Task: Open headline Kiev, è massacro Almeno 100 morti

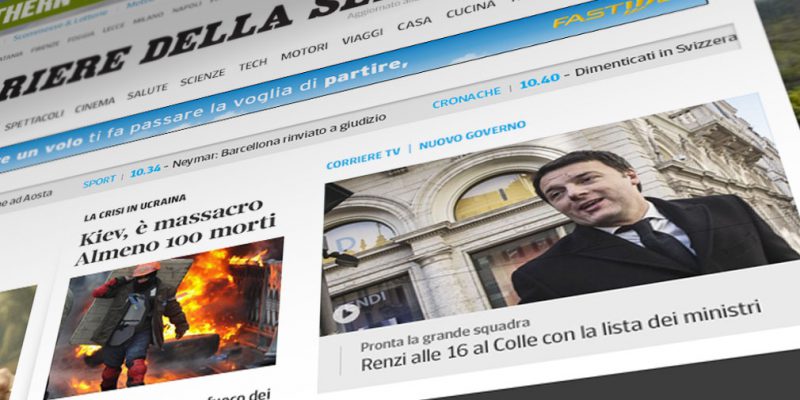Action: (x=175, y=232)
